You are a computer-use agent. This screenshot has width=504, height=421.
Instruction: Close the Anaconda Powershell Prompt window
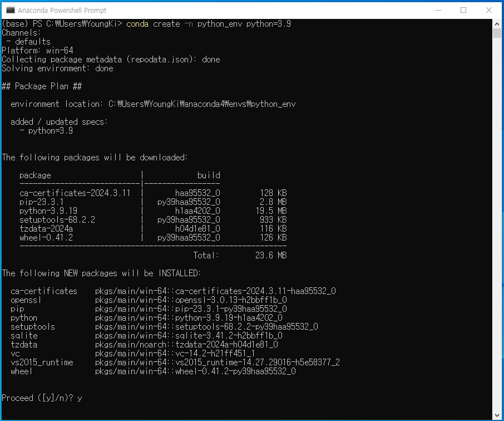tap(488, 10)
